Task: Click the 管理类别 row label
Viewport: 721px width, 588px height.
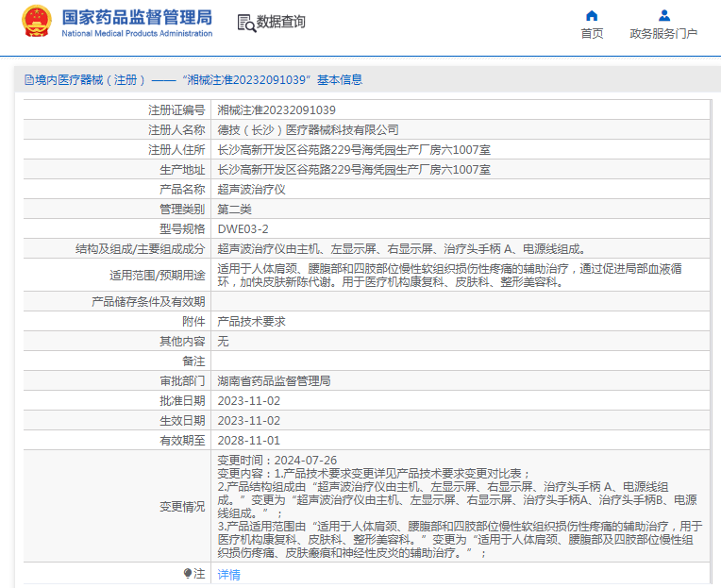Action: pyautogui.click(x=182, y=210)
